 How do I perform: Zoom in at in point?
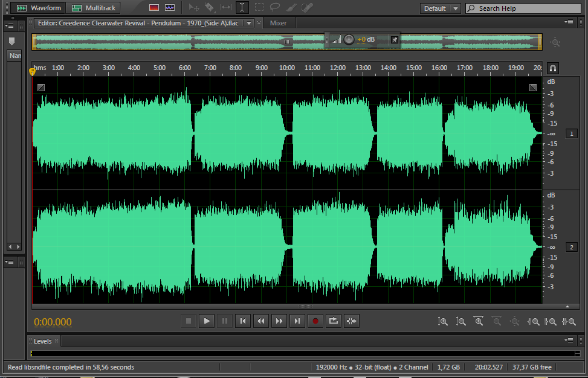pos(533,321)
